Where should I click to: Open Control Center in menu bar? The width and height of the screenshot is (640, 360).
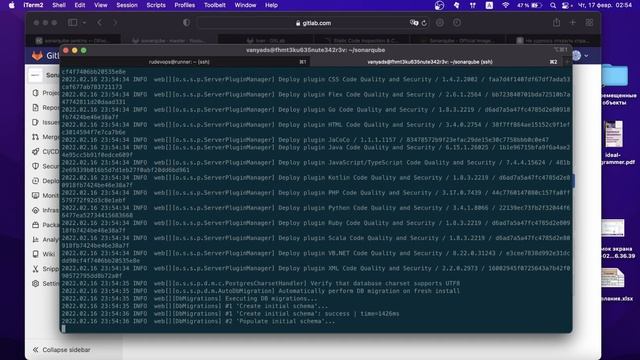pos(567,5)
